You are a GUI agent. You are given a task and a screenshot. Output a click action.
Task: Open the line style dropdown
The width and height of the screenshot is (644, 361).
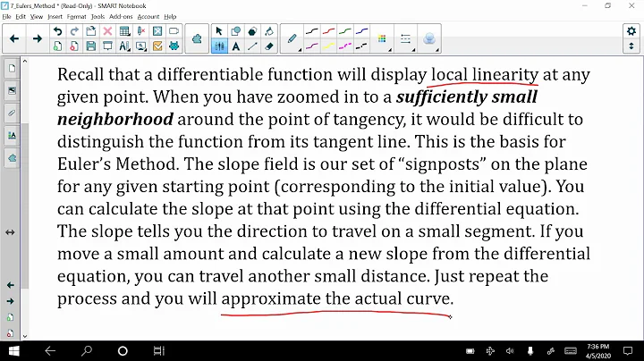pyautogui.click(x=406, y=39)
